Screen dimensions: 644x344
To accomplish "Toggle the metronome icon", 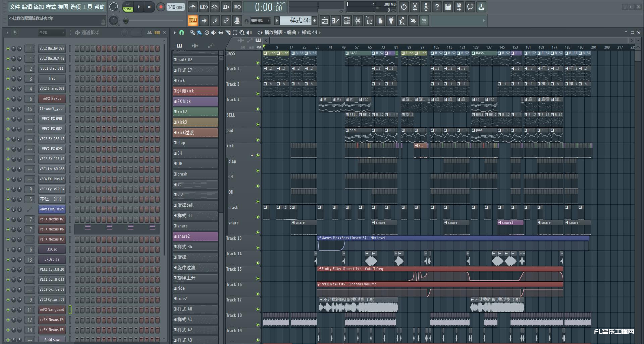I will [x=193, y=7].
